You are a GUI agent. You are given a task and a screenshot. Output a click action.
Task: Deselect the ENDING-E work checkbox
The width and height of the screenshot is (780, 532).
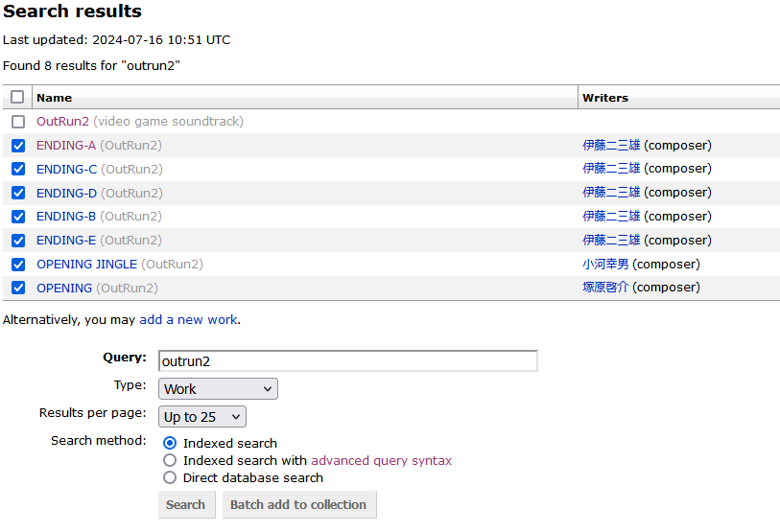pos(18,241)
